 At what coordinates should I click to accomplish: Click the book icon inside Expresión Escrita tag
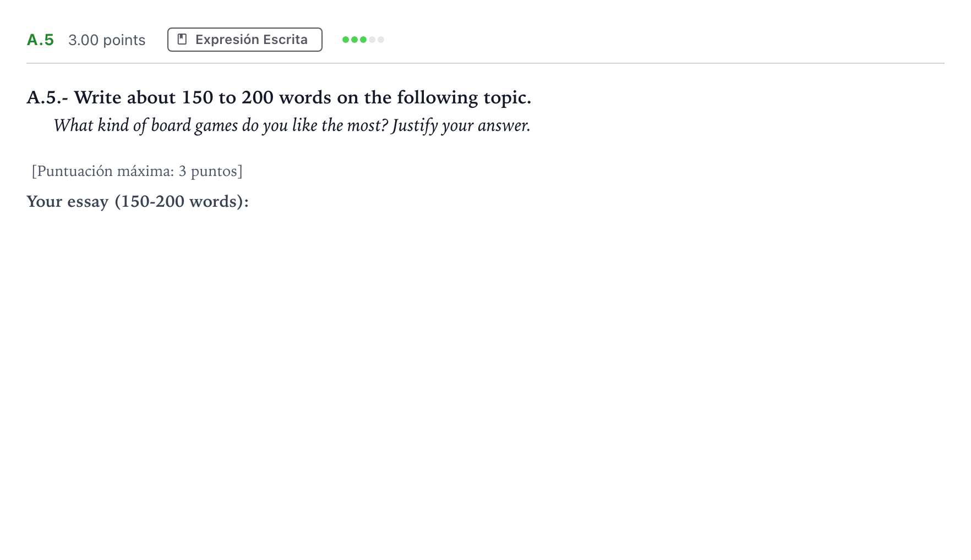(182, 40)
